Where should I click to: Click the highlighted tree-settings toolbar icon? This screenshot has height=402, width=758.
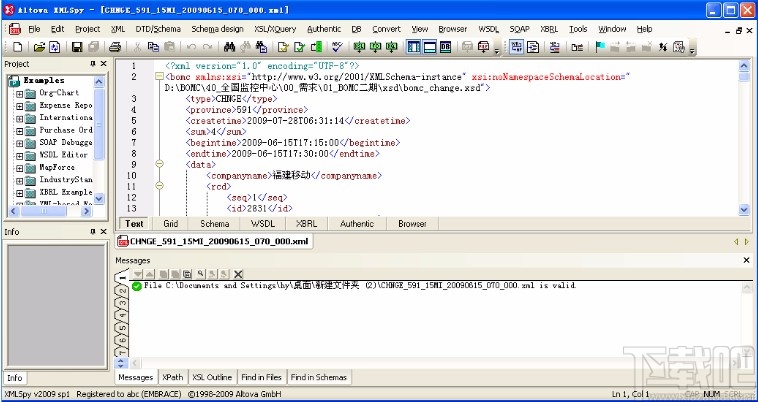click(x=517, y=47)
